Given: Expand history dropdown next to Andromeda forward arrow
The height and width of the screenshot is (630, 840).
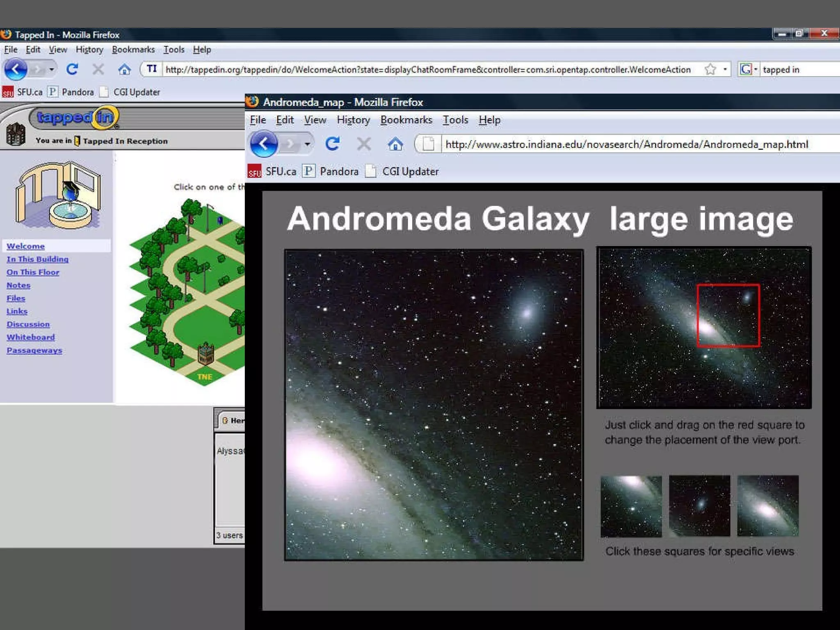Looking at the screenshot, I should 307,144.
